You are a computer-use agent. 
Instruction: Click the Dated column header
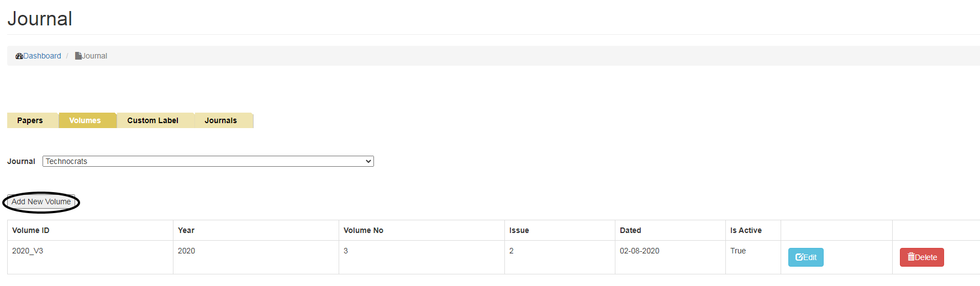(630, 230)
